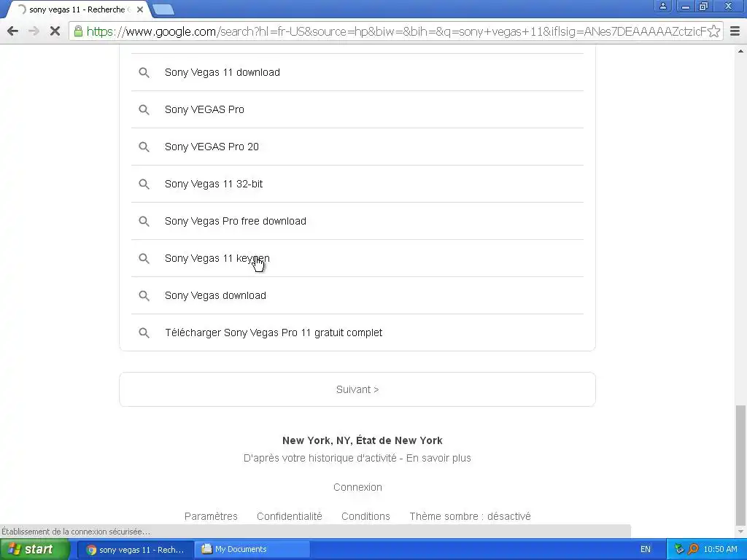Stop page loading with the X button
Image resolution: width=747 pixels, height=560 pixels.
click(x=55, y=31)
